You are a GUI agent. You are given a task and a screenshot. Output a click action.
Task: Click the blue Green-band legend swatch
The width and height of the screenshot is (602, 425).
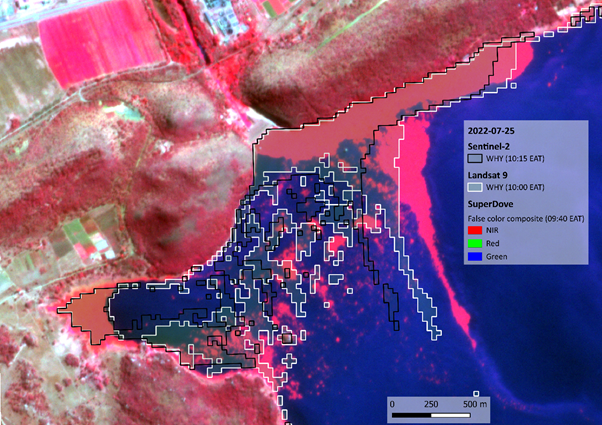click(475, 256)
